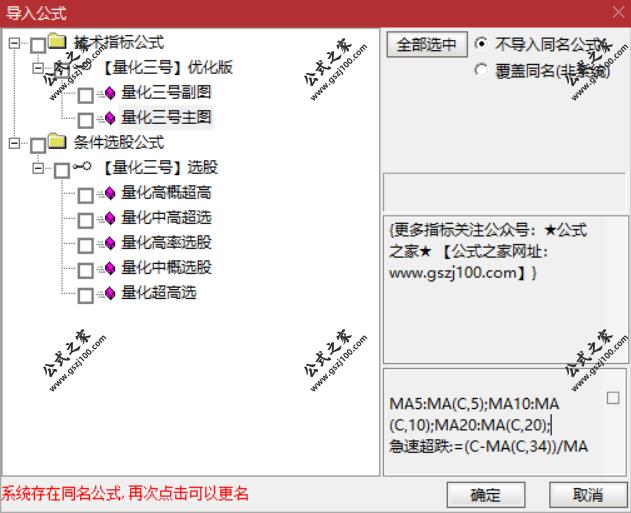Click the description box mentioning www.gszj100.com

click(505, 290)
